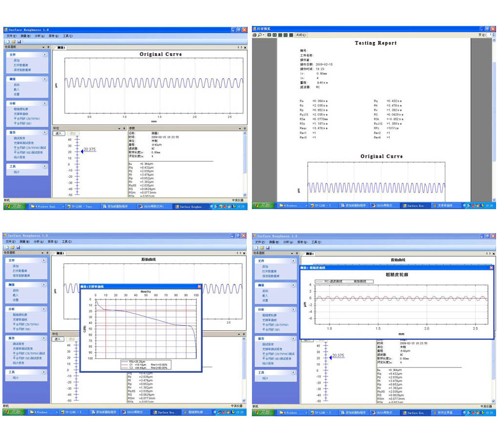This screenshot has width=500, height=448.
Task: Click new-document icon in English Original Curve window
Action: coord(8,42)
